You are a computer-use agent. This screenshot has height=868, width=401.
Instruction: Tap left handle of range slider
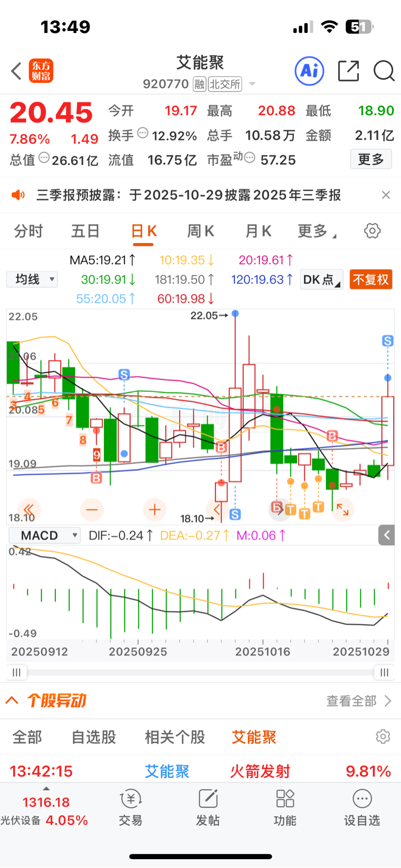17,672
